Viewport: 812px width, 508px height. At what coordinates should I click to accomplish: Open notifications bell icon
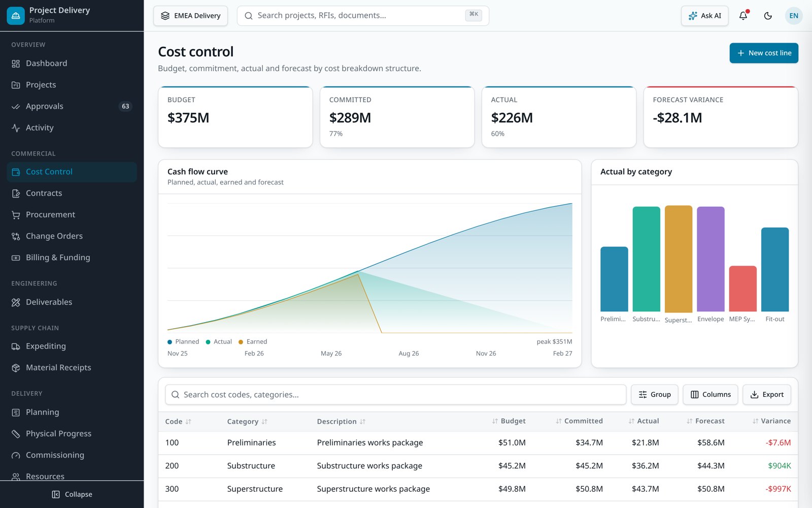pos(743,16)
